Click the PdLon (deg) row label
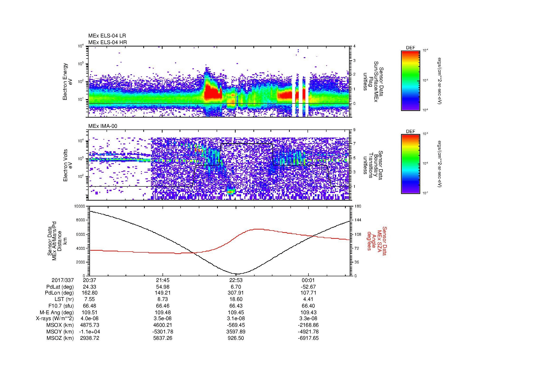 point(60,293)
